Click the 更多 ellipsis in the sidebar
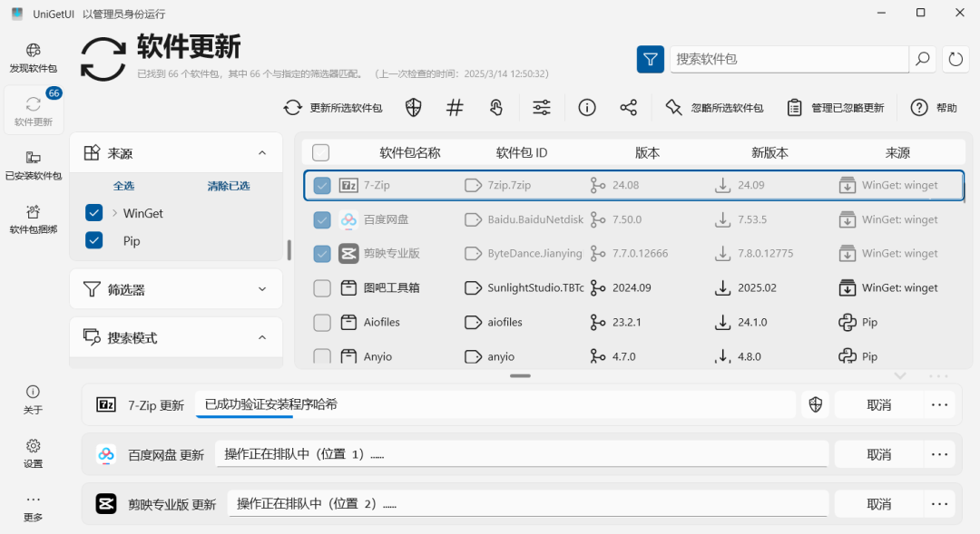This screenshot has width=980, height=534. point(34,507)
